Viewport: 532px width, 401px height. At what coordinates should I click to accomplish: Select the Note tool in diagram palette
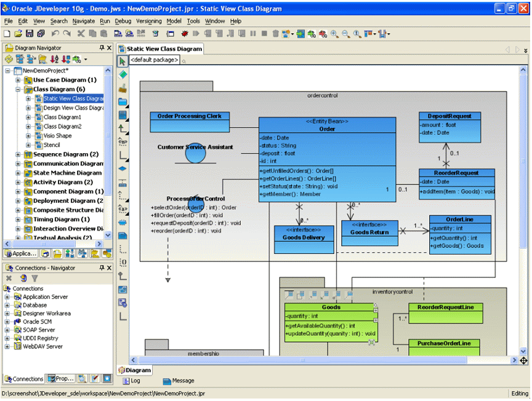[123, 236]
